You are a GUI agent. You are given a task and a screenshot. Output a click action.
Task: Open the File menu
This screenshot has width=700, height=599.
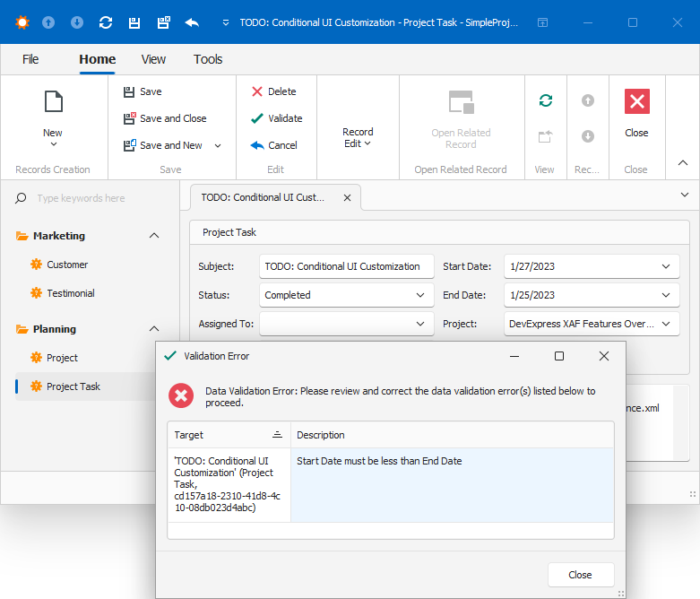[x=30, y=59]
